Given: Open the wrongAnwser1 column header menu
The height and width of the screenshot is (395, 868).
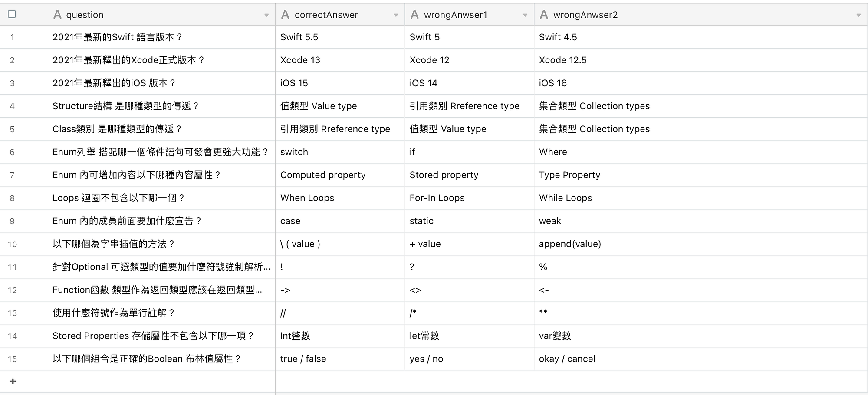Looking at the screenshot, I should click(526, 15).
